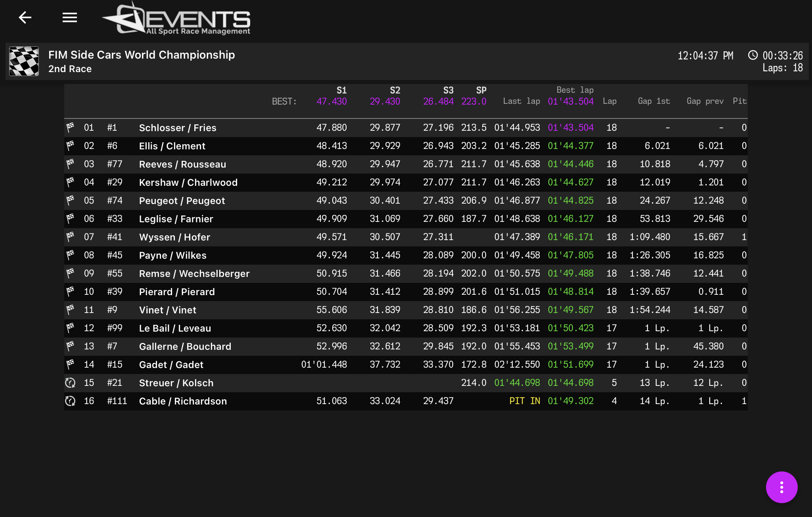812x517 pixels.
Task: Click finish flag icon for Gallerne / Bouchard
Action: [70, 346]
